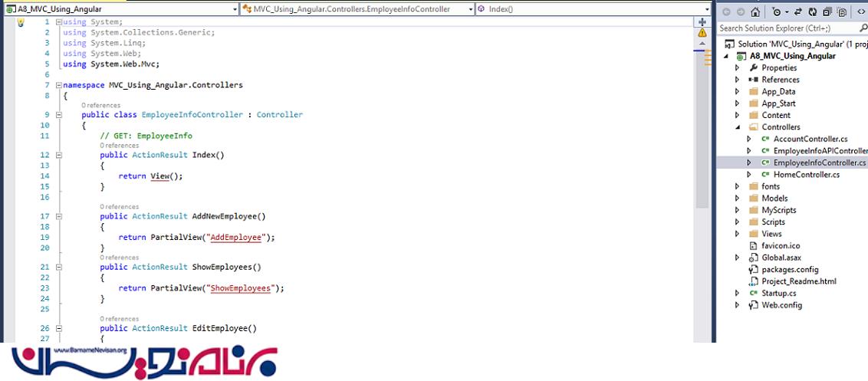Select the MyScripts folder
Screen dimensions: 868x381
click(x=779, y=210)
